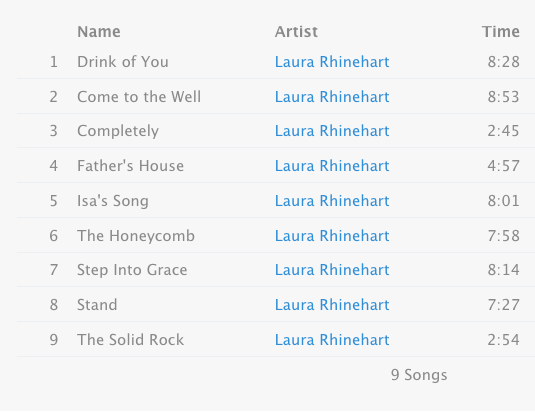Open Laura Rhinehart link beside Isa's Song

click(332, 201)
